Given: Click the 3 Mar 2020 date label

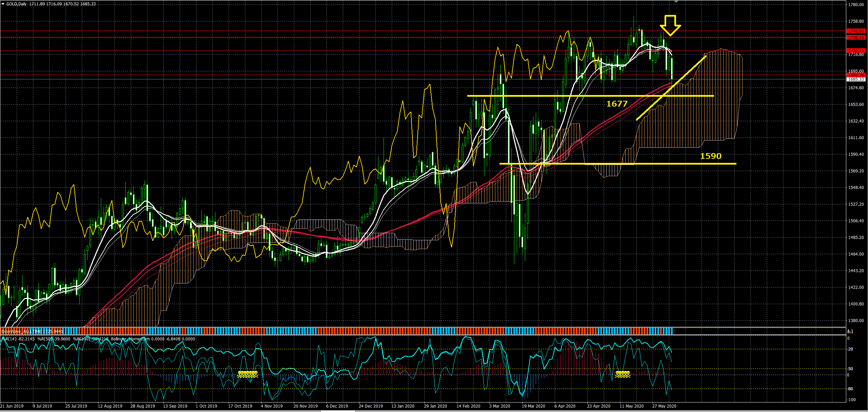Looking at the screenshot, I should 499,406.
